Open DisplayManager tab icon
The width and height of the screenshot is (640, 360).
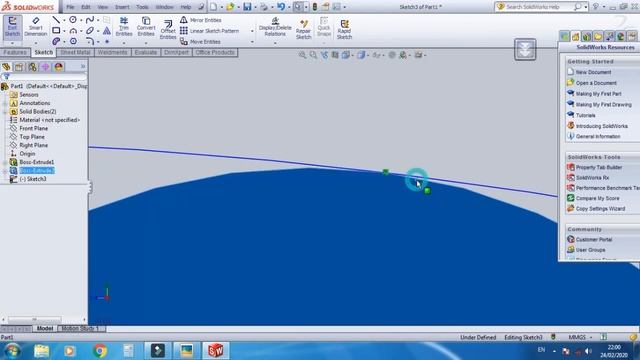[58, 67]
